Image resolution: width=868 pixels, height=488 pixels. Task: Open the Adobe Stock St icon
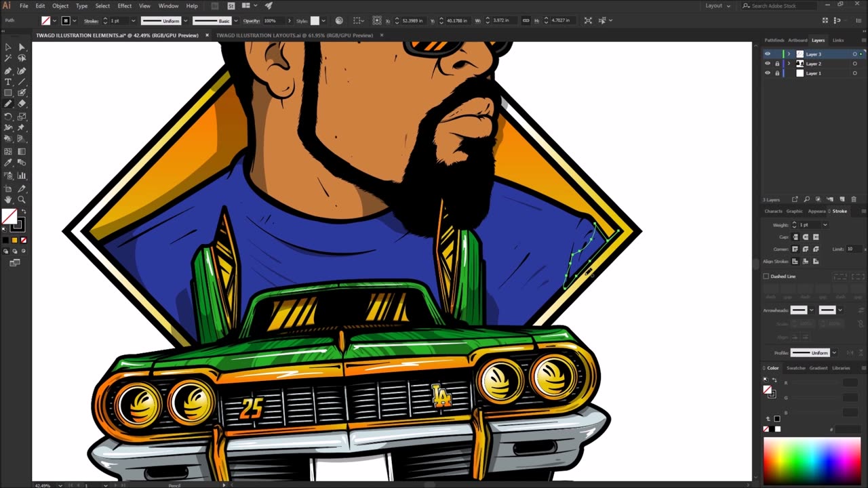tap(231, 5)
